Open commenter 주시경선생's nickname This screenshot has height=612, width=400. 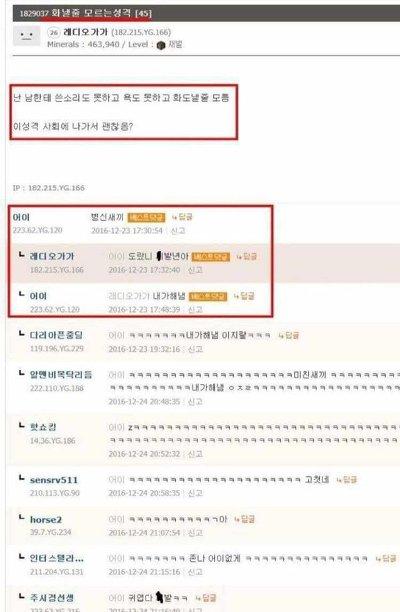pyautogui.click(x=52, y=598)
